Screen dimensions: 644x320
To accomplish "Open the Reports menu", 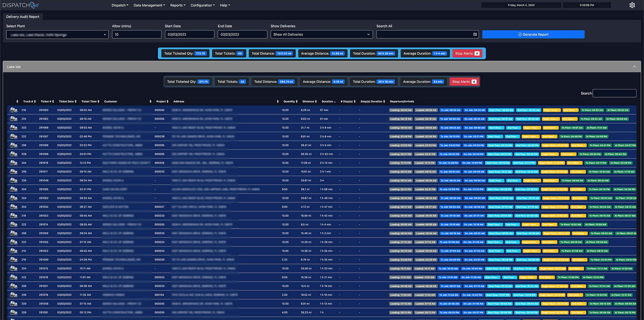I will tap(178, 5).
